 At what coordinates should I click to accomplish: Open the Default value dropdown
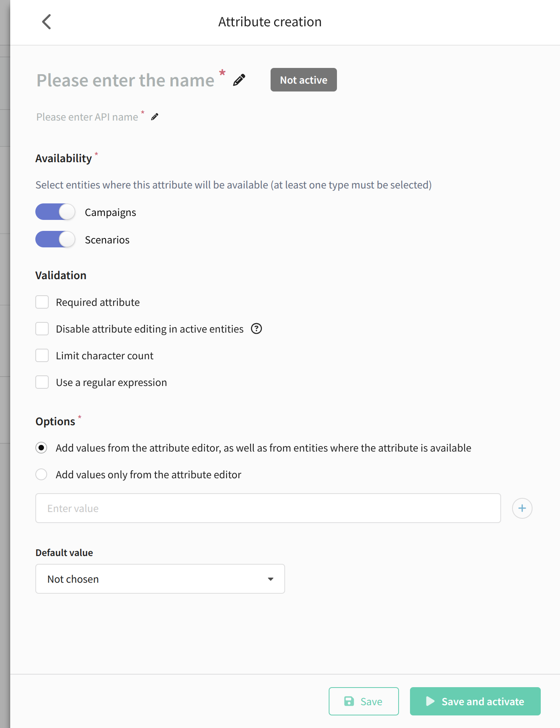(160, 579)
